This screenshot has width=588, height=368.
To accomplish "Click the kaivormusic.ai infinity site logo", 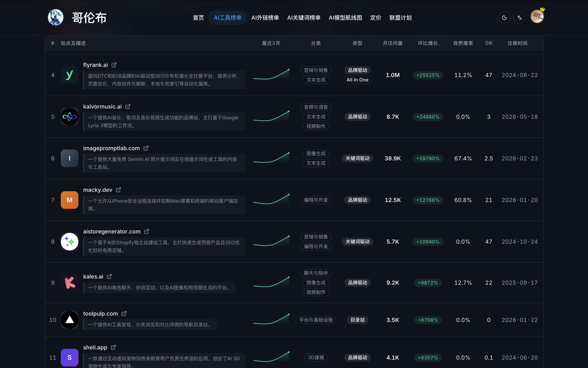I will [x=70, y=117].
